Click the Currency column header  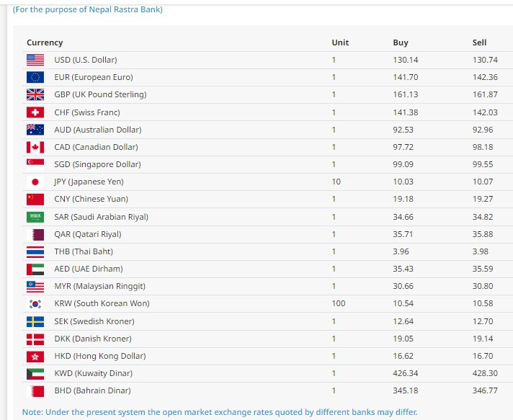coord(45,43)
